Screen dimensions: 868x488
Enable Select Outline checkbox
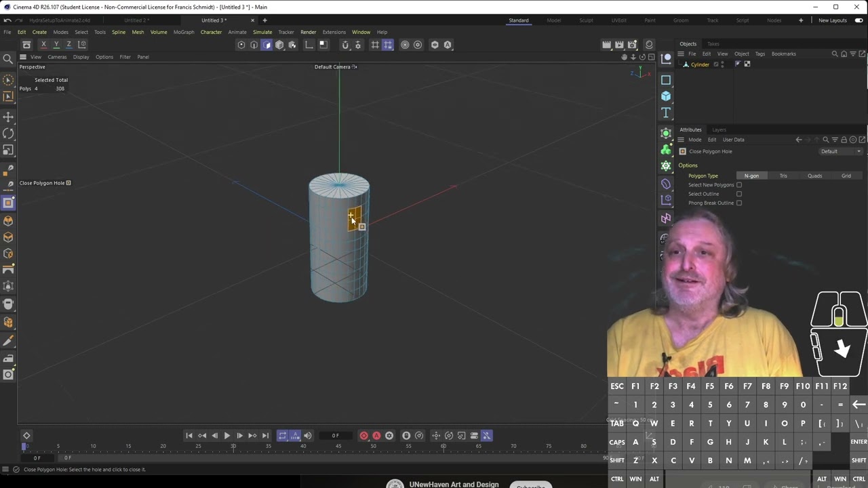(x=739, y=194)
